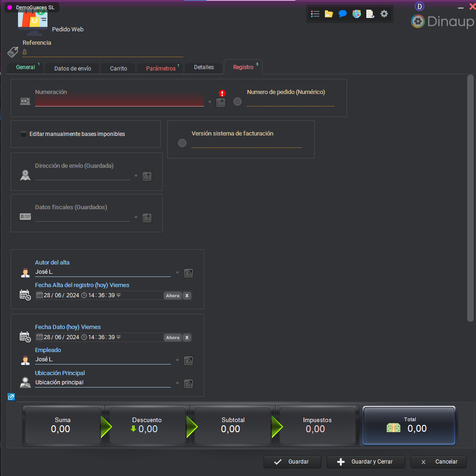Click the blue pop-out icon above totals bar
Viewport: 476px width, 476px height.
coord(11,397)
